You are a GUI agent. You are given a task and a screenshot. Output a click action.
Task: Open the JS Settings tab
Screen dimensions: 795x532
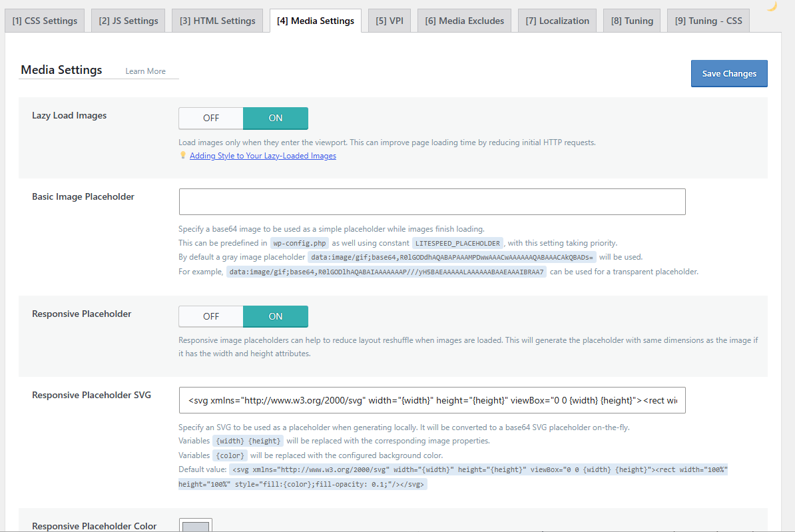[129, 21]
